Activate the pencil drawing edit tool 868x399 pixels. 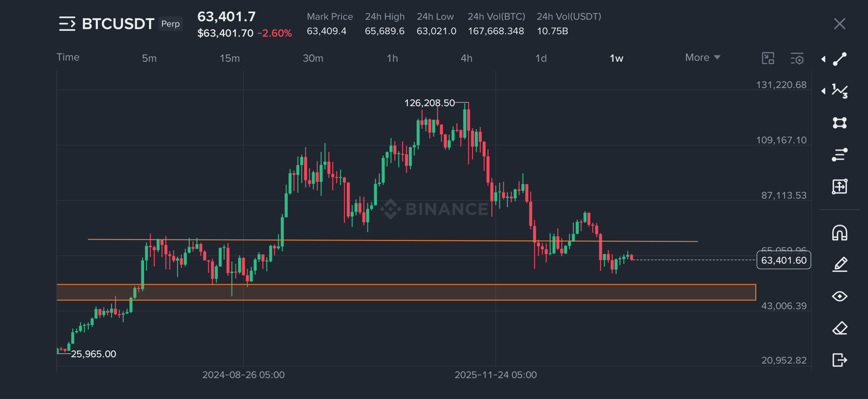pyautogui.click(x=840, y=265)
